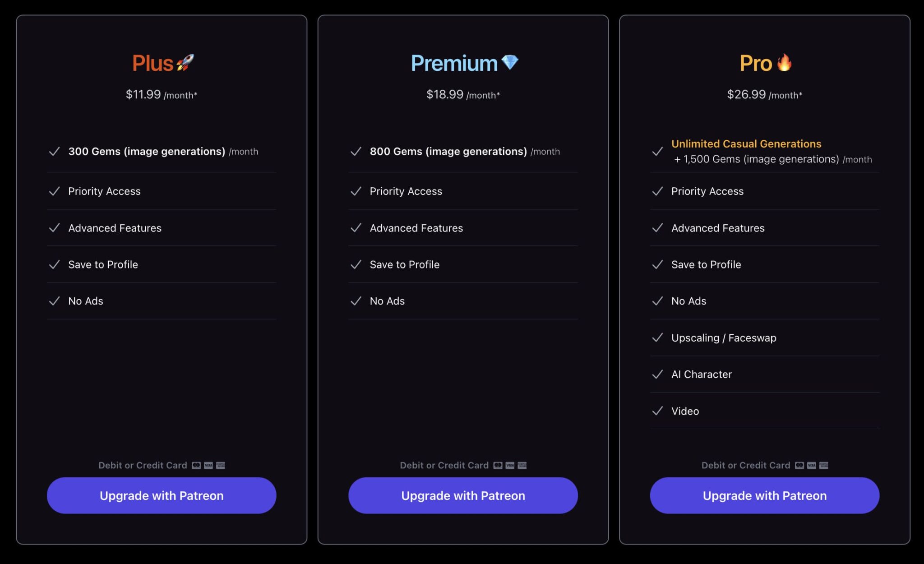This screenshot has width=924, height=564.
Task: Click the Mastercard icon in the Premium card
Action: coord(498,465)
